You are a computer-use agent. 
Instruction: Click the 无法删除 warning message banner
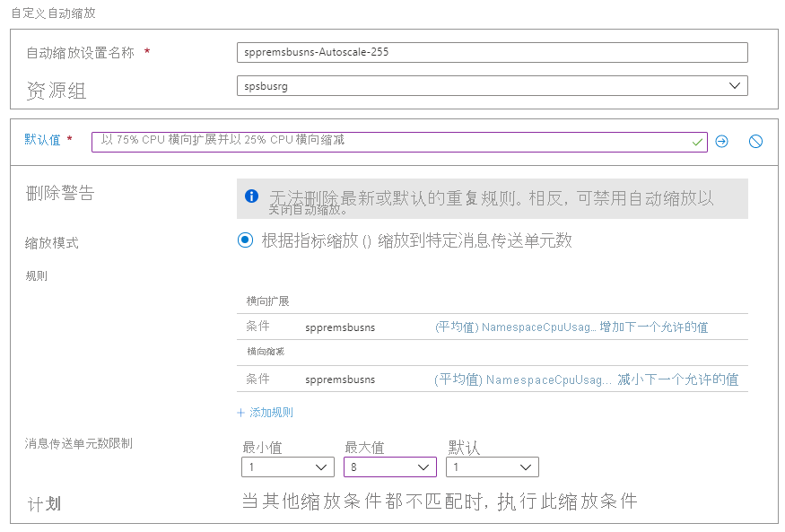point(492,199)
